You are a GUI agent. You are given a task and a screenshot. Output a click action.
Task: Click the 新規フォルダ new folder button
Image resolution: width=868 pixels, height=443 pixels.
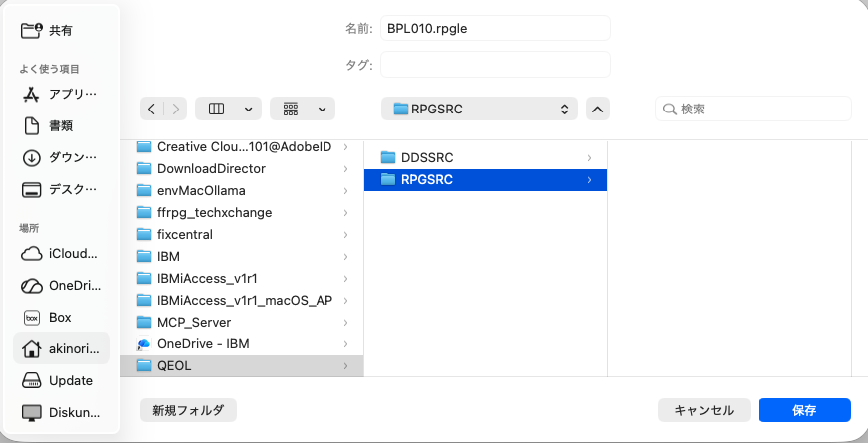189,410
